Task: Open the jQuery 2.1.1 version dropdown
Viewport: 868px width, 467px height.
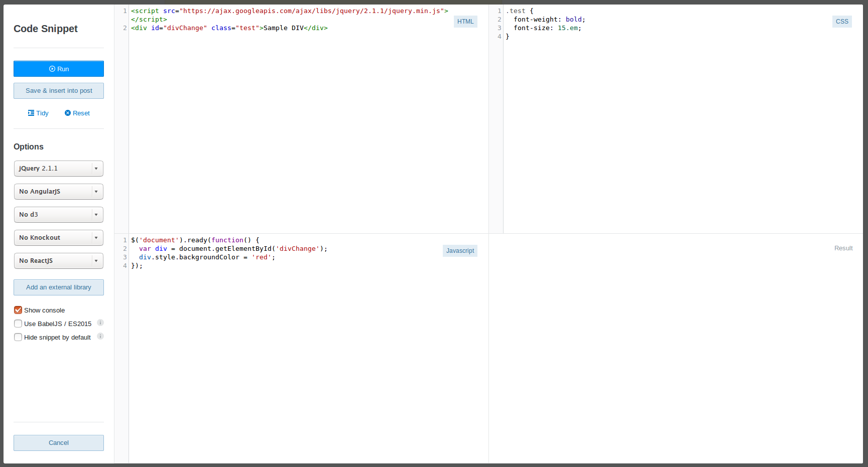Action: (59, 169)
